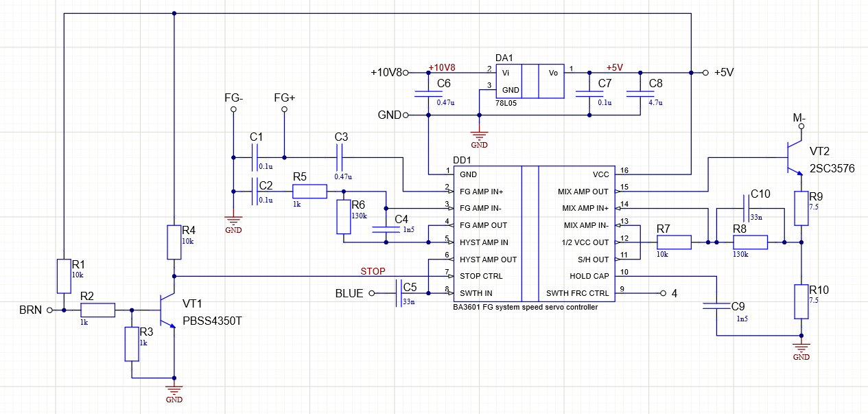Click the BLUE input terminal
This screenshot has height=414, width=868.
tap(372, 293)
